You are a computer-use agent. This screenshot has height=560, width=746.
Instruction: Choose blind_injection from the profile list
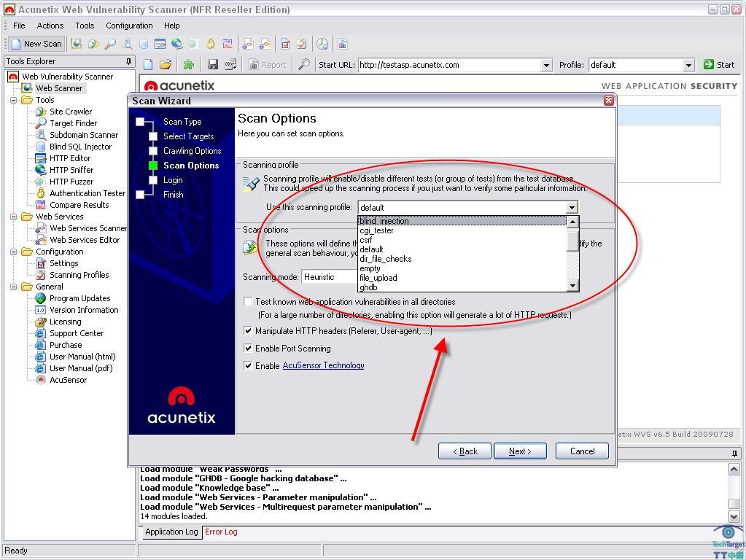tap(462, 221)
